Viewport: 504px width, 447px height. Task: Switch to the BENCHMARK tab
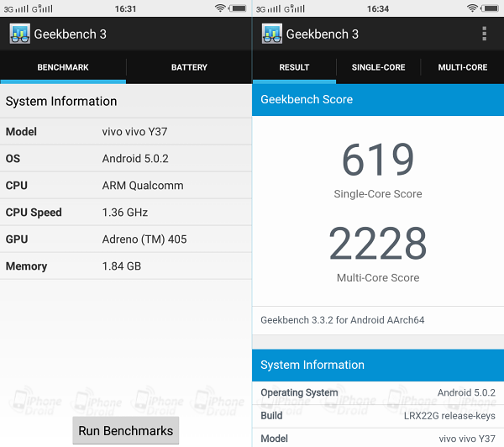pos(63,67)
